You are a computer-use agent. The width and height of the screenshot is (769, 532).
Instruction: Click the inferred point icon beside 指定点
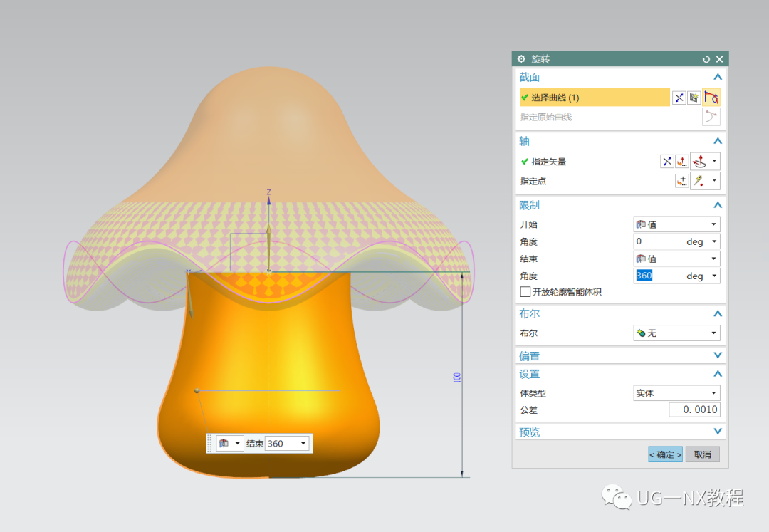(x=699, y=181)
